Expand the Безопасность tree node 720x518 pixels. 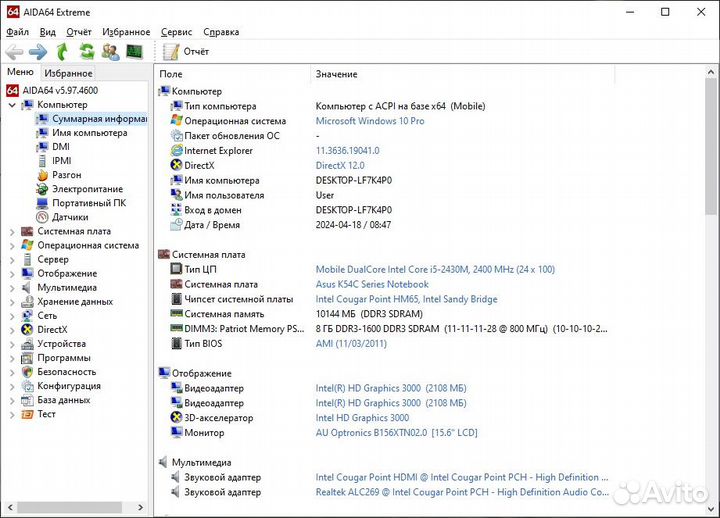(x=11, y=372)
